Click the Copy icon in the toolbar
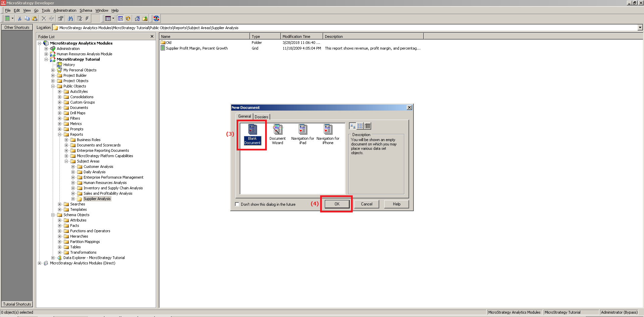This screenshot has height=317, width=644. (27, 18)
